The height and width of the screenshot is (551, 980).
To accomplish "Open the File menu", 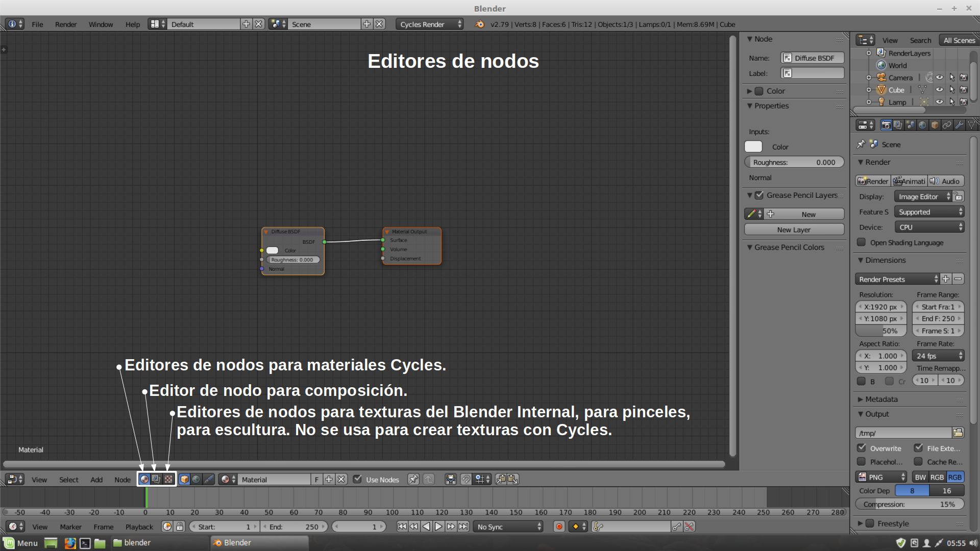I will coord(37,24).
